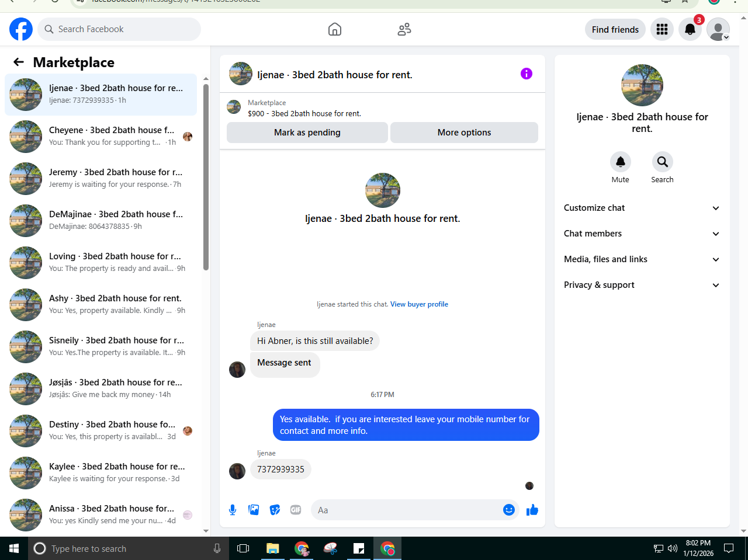Screen dimensions: 748x560
Task: Click the conversation list scrollbar
Action: tap(206, 177)
